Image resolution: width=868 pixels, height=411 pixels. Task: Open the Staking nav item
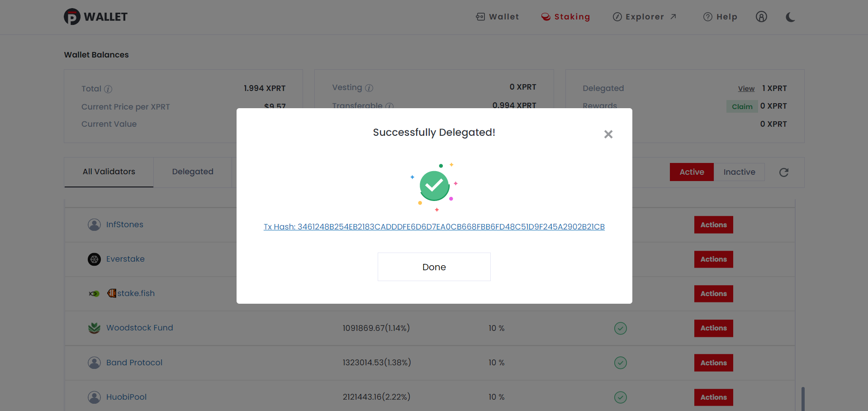(566, 17)
